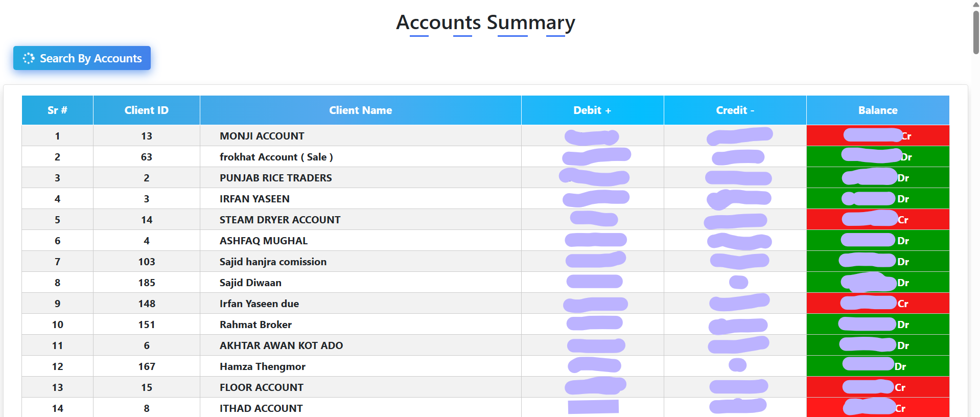The height and width of the screenshot is (417, 980).
Task: Select PUNJAB RICE TRADERS client name
Action: coord(276,178)
